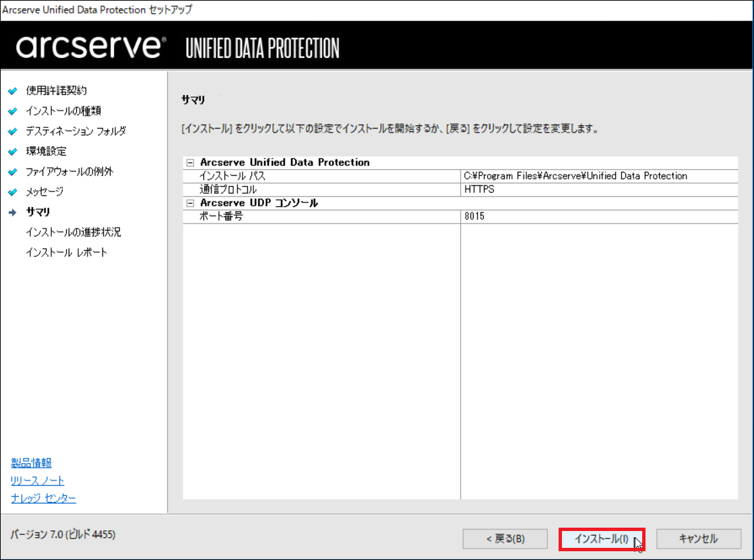This screenshot has height=560, width=754.
Task: Collapse the Arcserve UDP コンソール group
Action: click(190, 203)
